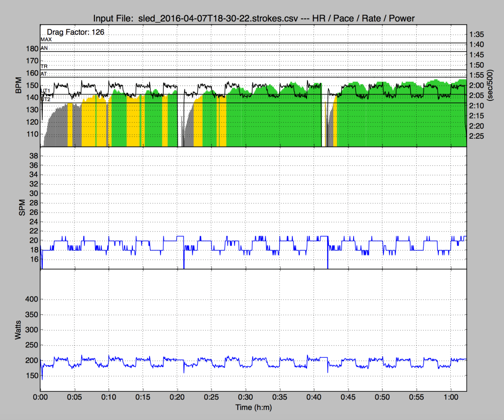504x420 pixels.
Task: Click the 38 tick on SPM axis
Action: click(34, 156)
